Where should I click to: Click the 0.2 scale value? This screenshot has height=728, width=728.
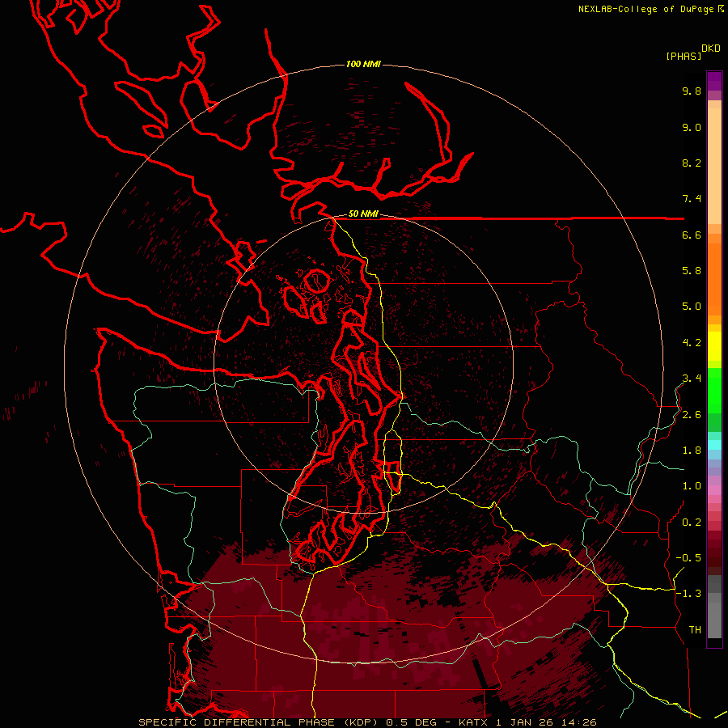coord(692,523)
